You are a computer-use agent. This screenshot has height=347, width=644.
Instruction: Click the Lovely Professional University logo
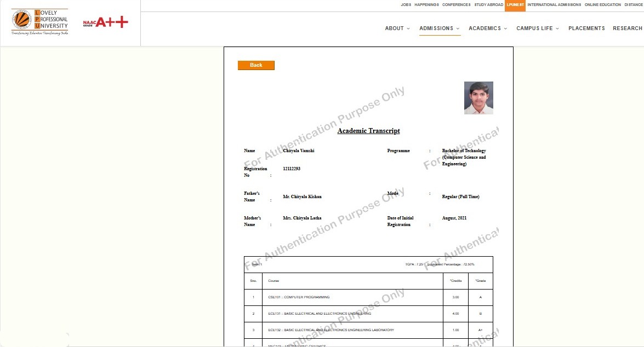[39, 22]
